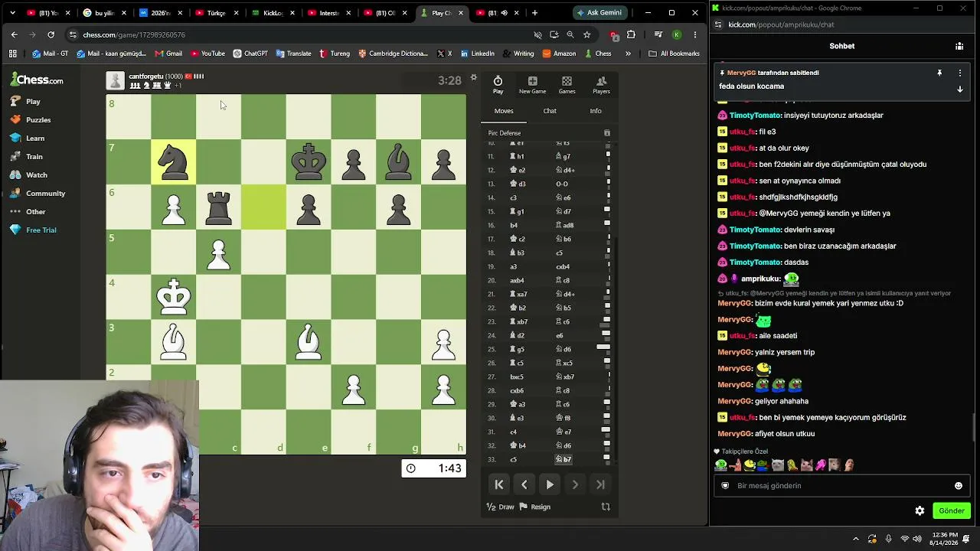The width and height of the screenshot is (980, 551).
Task: Open the All Bookmarks folder
Action: tap(674, 54)
